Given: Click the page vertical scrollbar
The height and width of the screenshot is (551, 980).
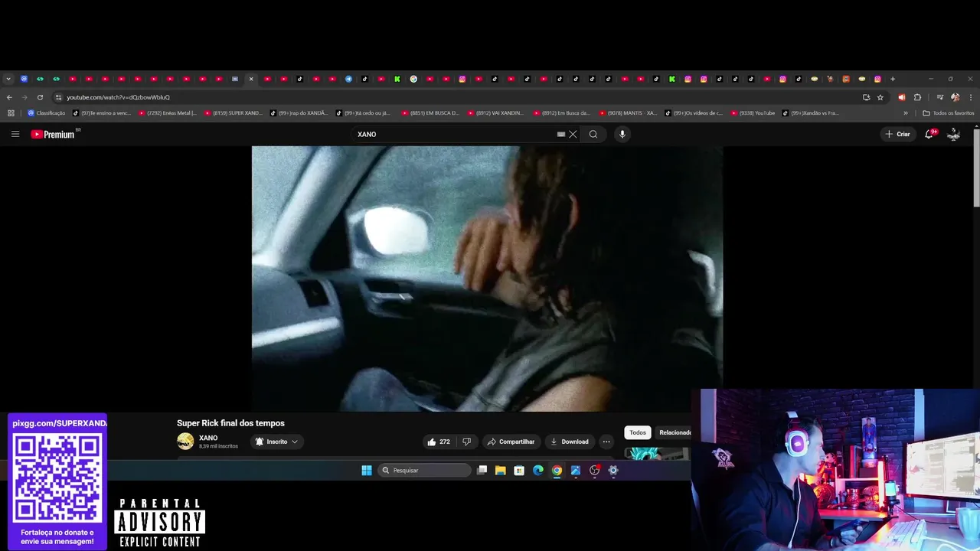Looking at the screenshot, I should [x=977, y=167].
